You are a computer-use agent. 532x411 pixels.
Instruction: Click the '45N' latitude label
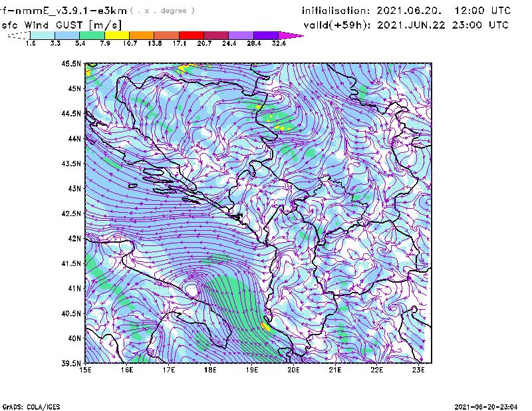pos(74,88)
